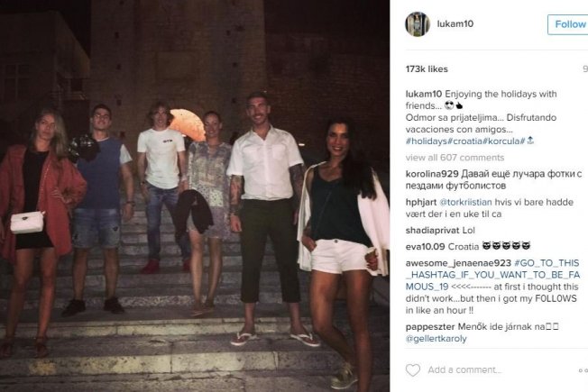Open awesome_jenaenae923 commenter profile
588x392 pixels.
point(458,263)
